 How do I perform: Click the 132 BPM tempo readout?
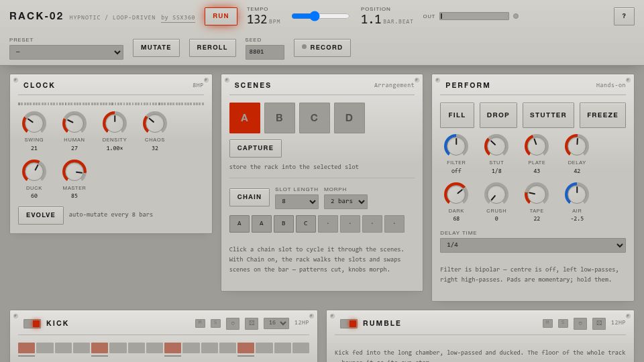click(263, 19)
